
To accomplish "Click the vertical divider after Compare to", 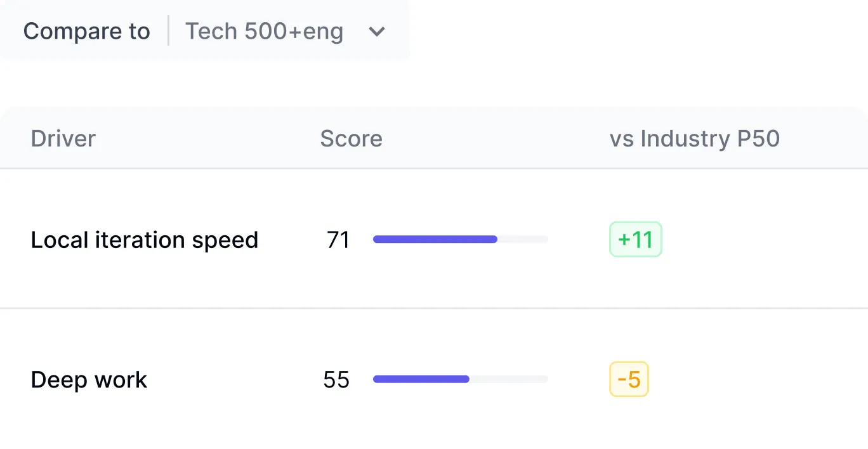I will point(168,31).
